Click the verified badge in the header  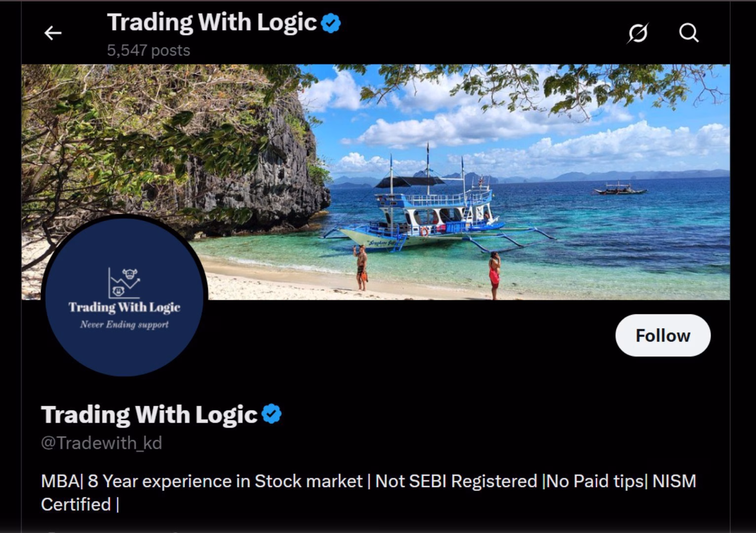331,23
